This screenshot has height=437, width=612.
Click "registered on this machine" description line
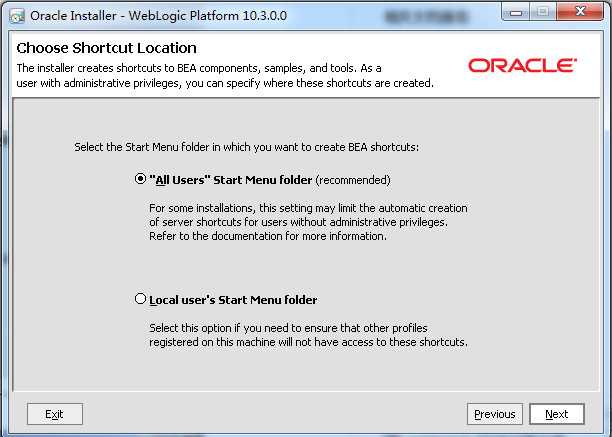pos(308,342)
